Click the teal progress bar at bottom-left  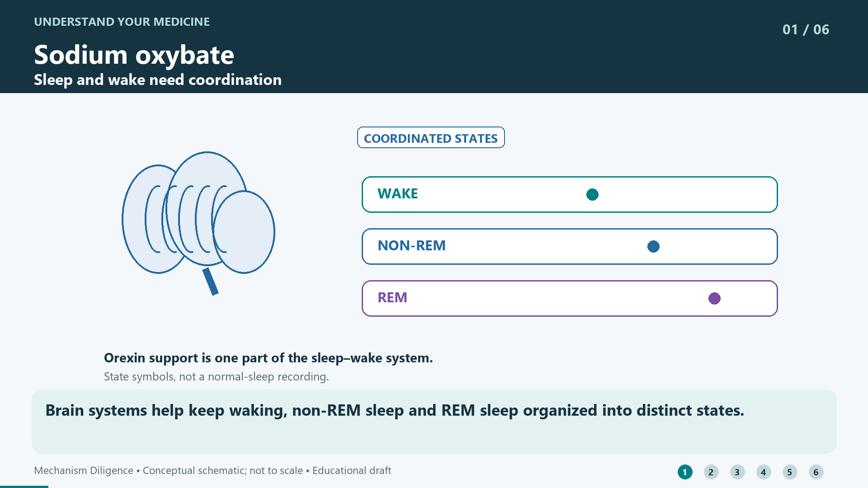(24, 487)
